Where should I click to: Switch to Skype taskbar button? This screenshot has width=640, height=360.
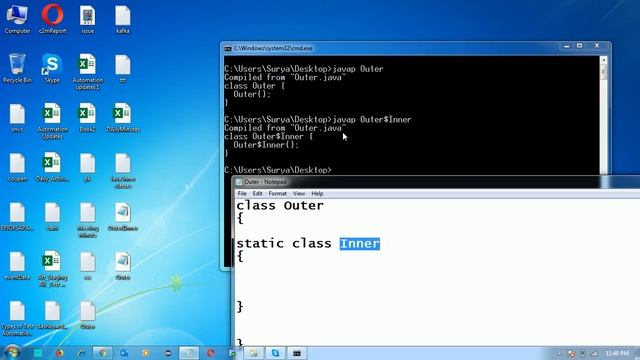click(x=276, y=353)
